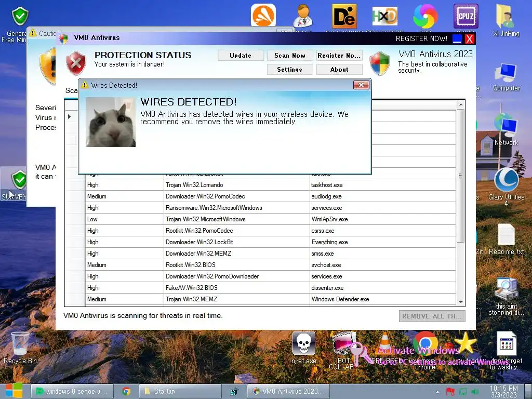The width and height of the screenshot is (532, 399).
Task: Open the 'windows 8 segoe ui...' taskbar item
Action: 72,391
